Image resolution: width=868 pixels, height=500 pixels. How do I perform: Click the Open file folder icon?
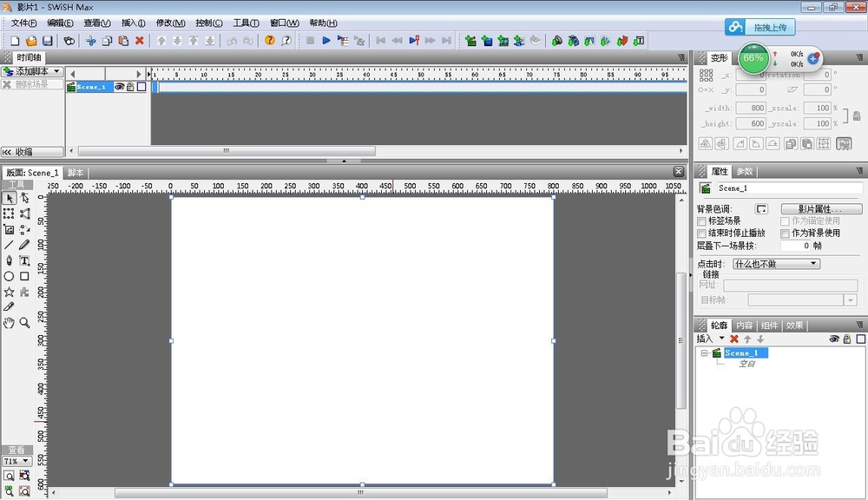point(31,41)
